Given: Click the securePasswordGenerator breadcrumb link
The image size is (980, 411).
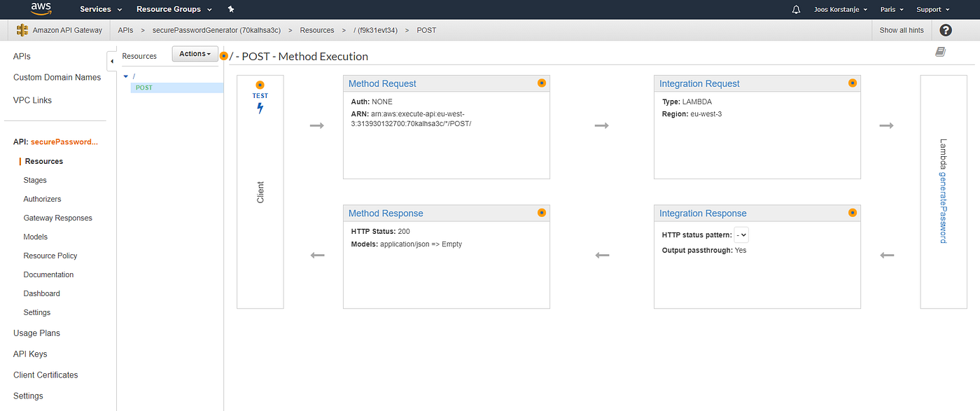Looking at the screenshot, I should 217,30.
